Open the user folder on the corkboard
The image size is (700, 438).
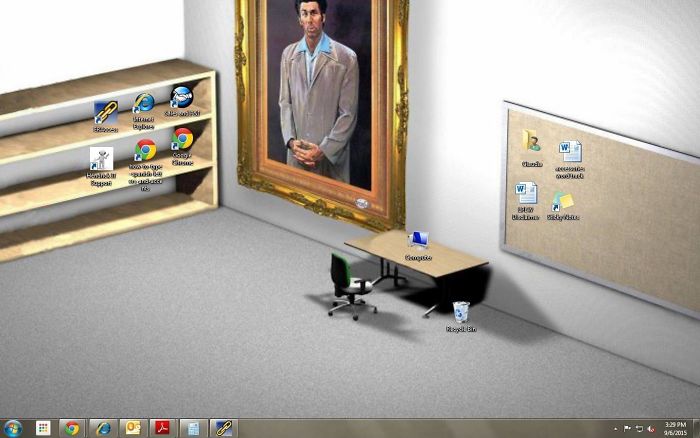coord(531,142)
